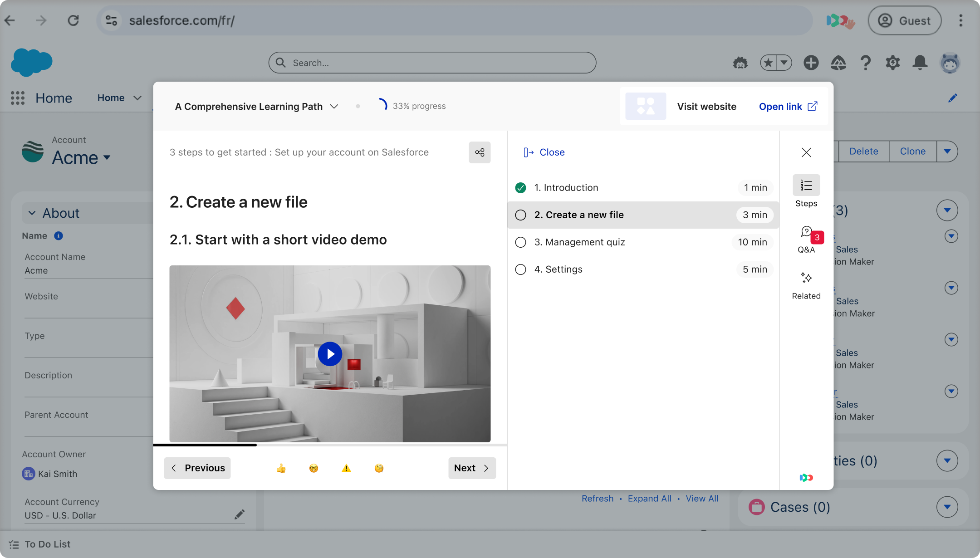Open the 'A Comprehensive Learning Path' dropdown
This screenshot has width=980, height=558.
pyautogui.click(x=334, y=106)
